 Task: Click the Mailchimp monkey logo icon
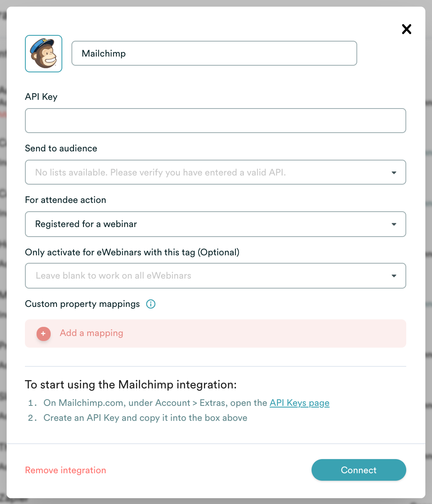[43, 53]
